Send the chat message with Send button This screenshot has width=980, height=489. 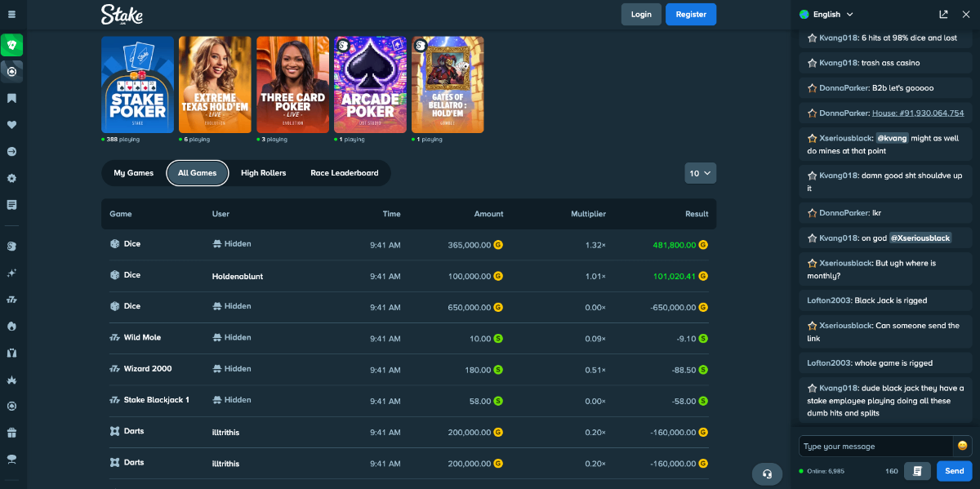(x=955, y=471)
